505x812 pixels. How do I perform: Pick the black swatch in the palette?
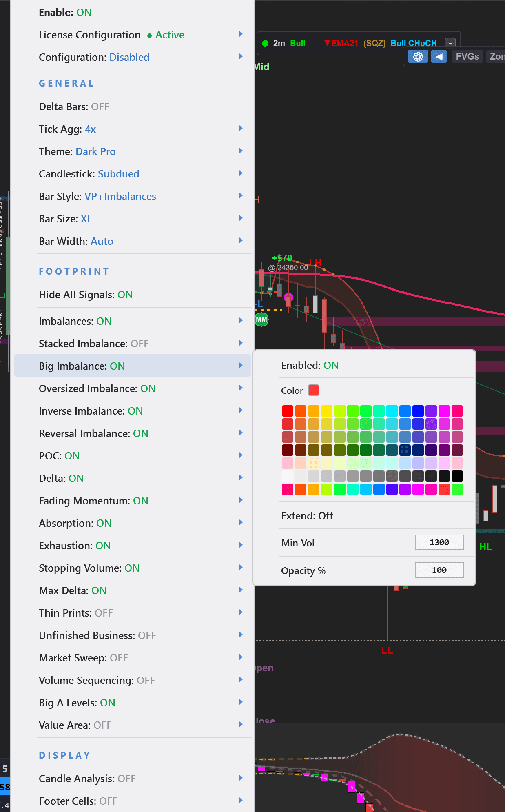coord(457,476)
